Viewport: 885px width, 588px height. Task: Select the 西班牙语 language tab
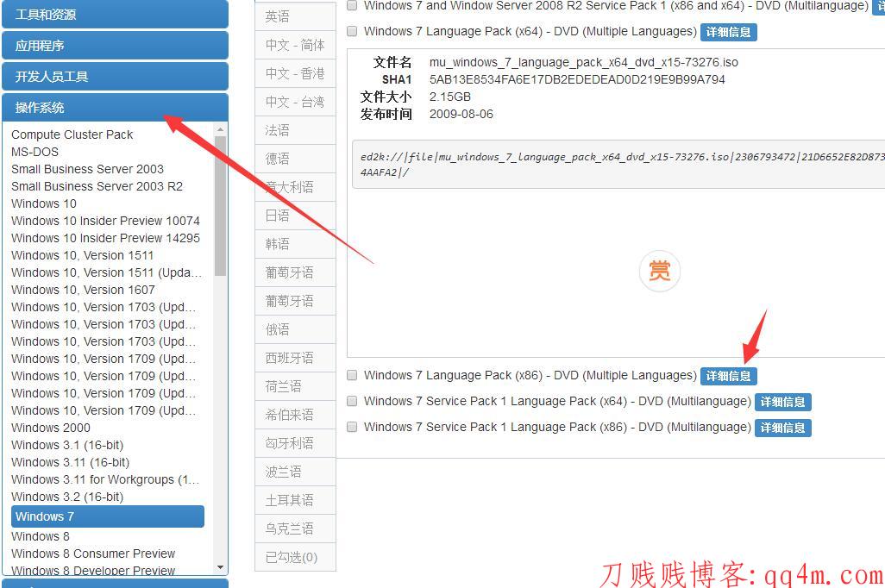click(x=295, y=358)
